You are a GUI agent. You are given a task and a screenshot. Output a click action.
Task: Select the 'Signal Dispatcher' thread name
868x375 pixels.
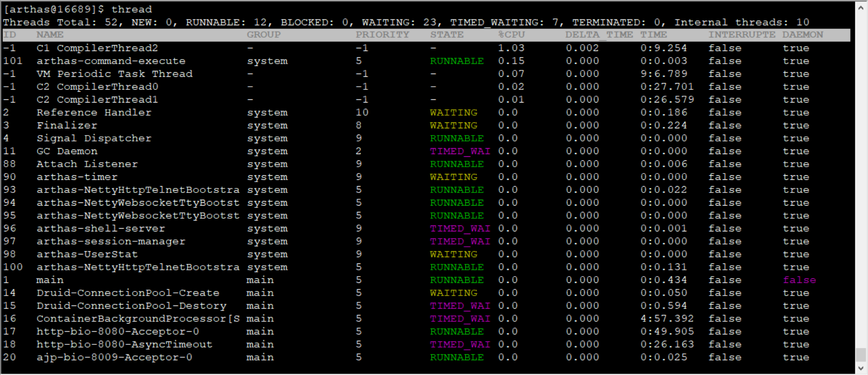point(94,138)
